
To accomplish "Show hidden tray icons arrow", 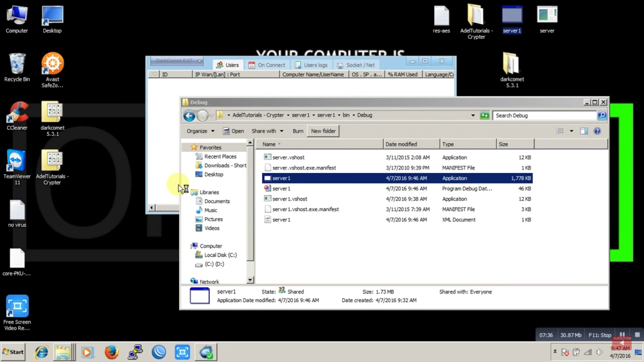I will coord(555,352).
